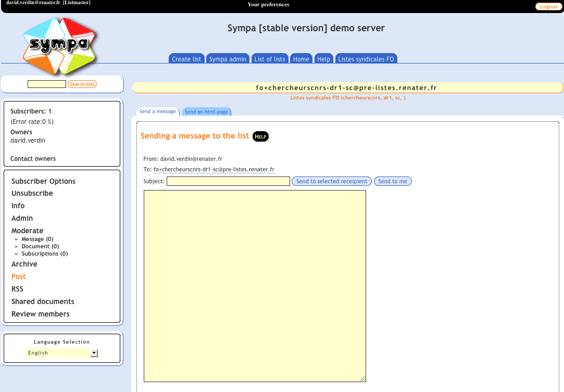Open the Info page link

(18, 206)
